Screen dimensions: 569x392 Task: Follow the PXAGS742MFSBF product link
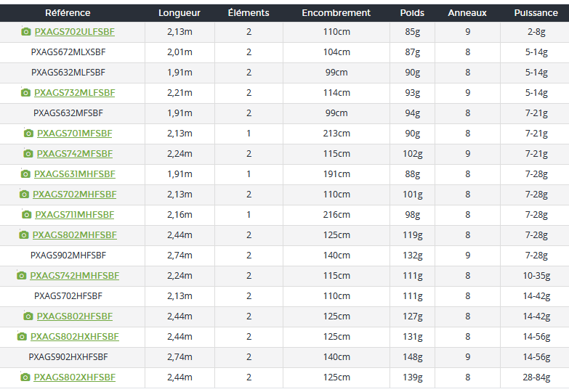click(75, 154)
